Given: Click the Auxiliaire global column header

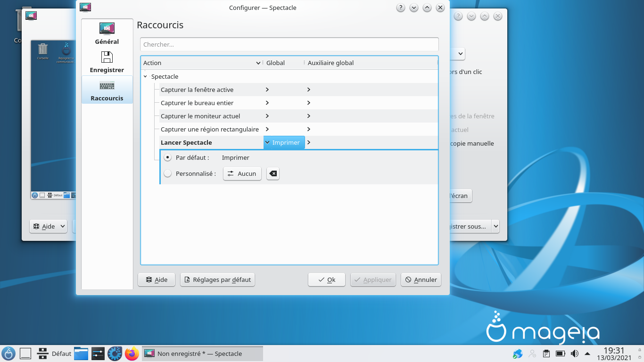Looking at the screenshot, I should click(x=371, y=63).
